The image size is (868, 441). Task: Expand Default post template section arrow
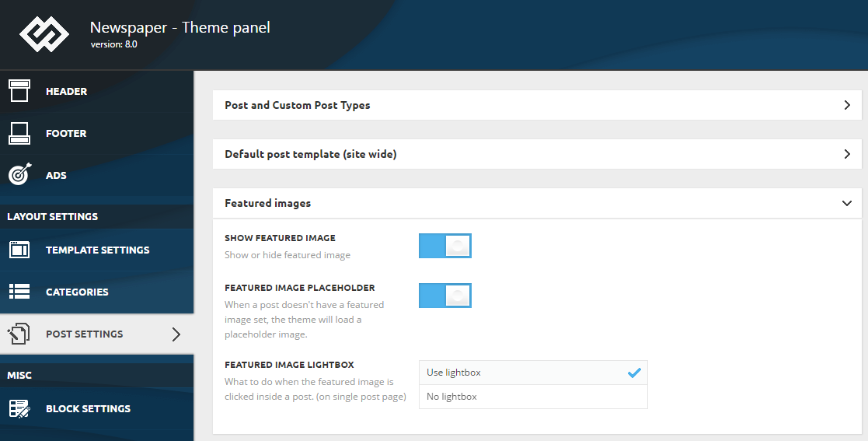pyautogui.click(x=847, y=154)
